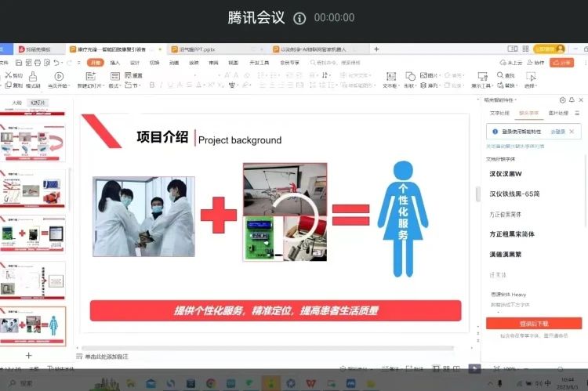Switch to Outline view tab in slide panel
Viewport: 588px width, 391px height.
tap(16, 103)
